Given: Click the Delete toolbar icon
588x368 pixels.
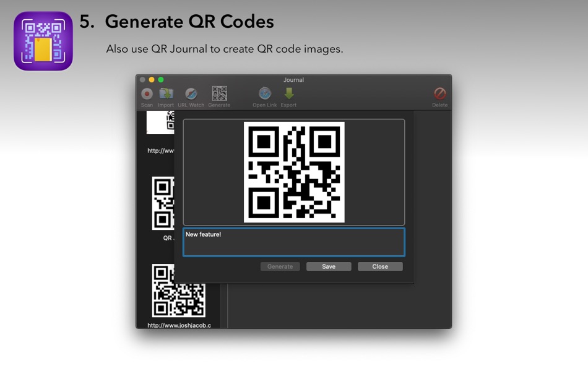Looking at the screenshot, I should [x=440, y=94].
